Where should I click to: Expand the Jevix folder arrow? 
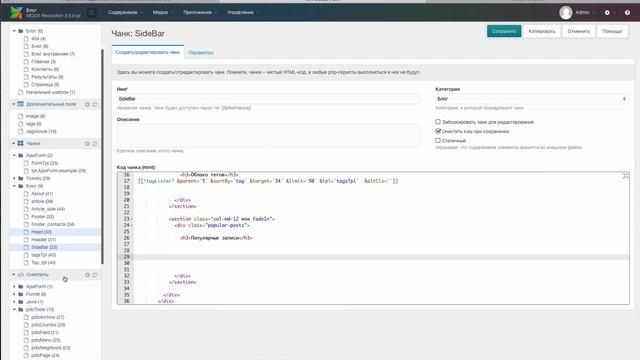pos(15,302)
